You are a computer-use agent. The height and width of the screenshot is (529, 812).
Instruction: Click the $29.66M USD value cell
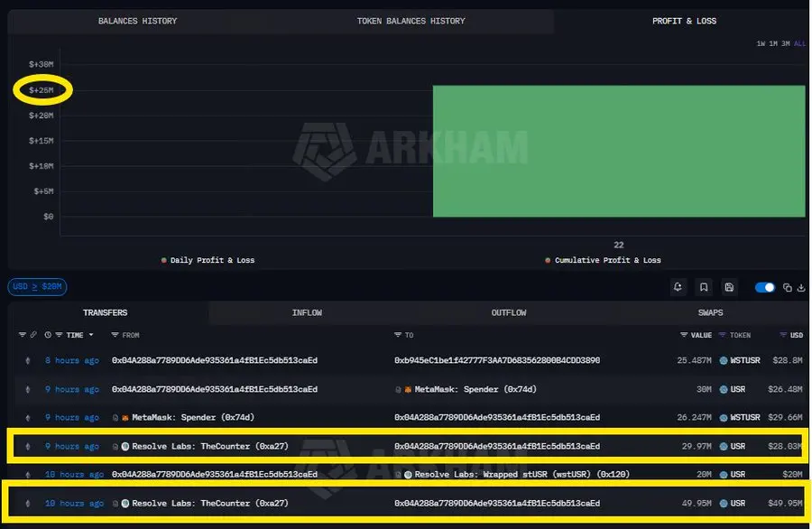click(785, 418)
